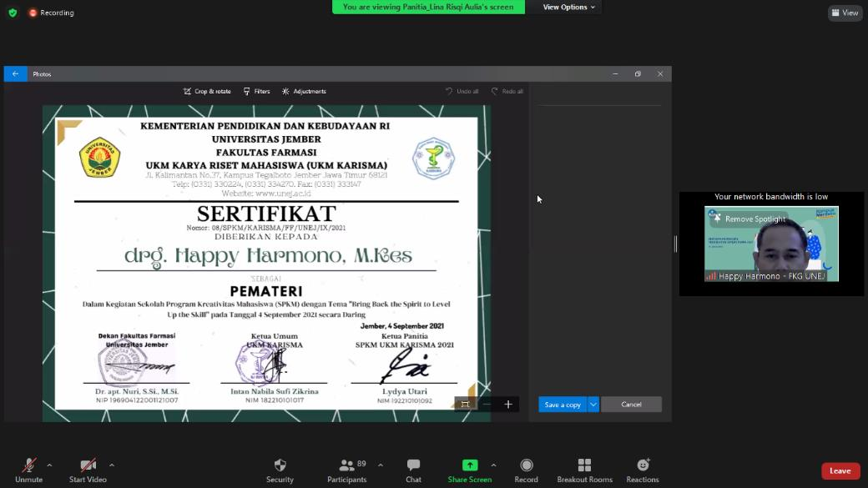Click the plus to zoom into the certificate
Image resolution: width=868 pixels, height=488 pixels.
coord(507,404)
